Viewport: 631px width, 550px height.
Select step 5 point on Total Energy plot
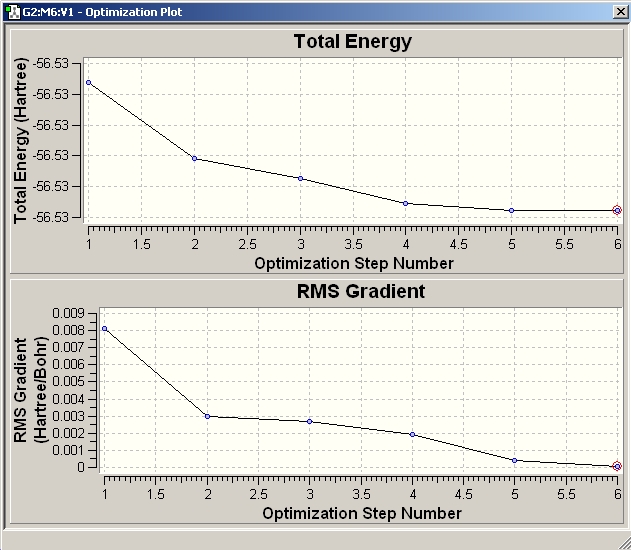click(511, 210)
